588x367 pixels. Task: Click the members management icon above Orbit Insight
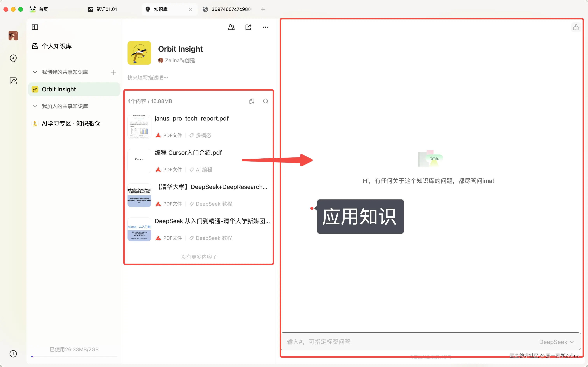[231, 27]
